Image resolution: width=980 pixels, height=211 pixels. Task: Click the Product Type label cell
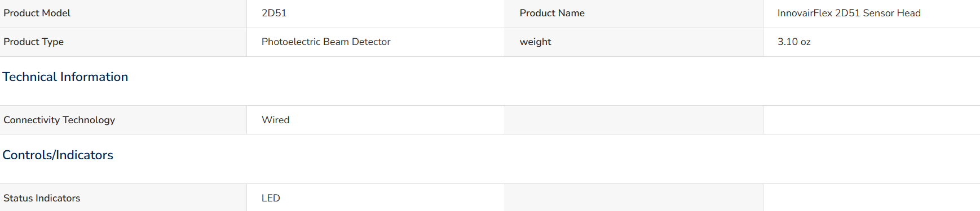[123, 42]
